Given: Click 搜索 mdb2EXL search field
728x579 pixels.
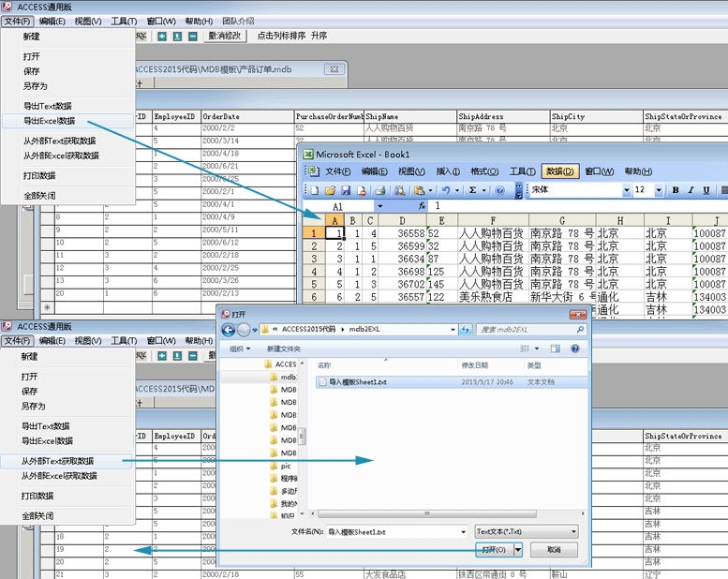Looking at the screenshot, I should (x=531, y=330).
